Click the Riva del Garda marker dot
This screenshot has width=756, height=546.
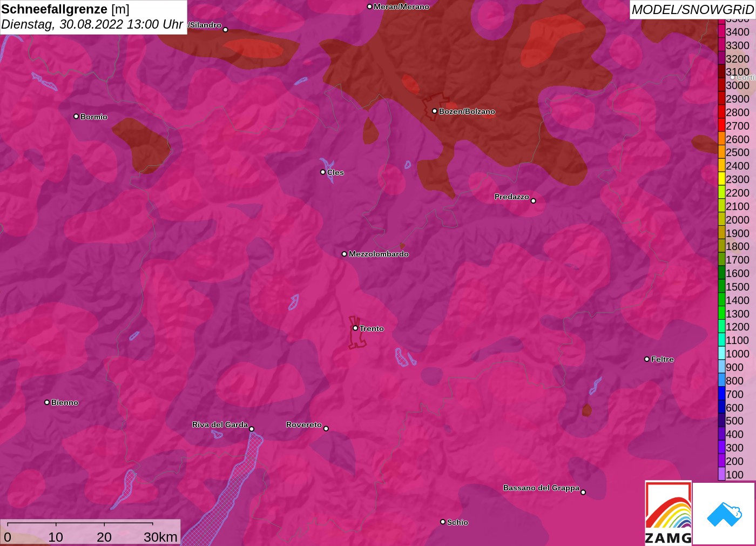coord(252,429)
